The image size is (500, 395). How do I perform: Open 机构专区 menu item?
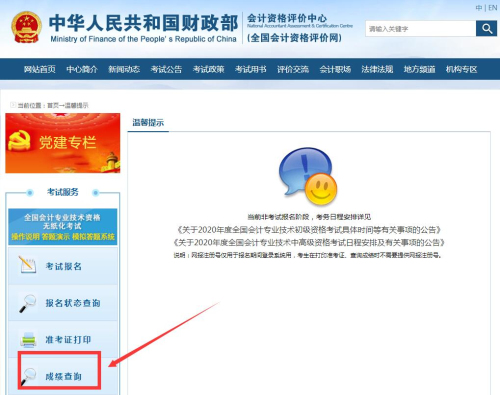point(462,69)
